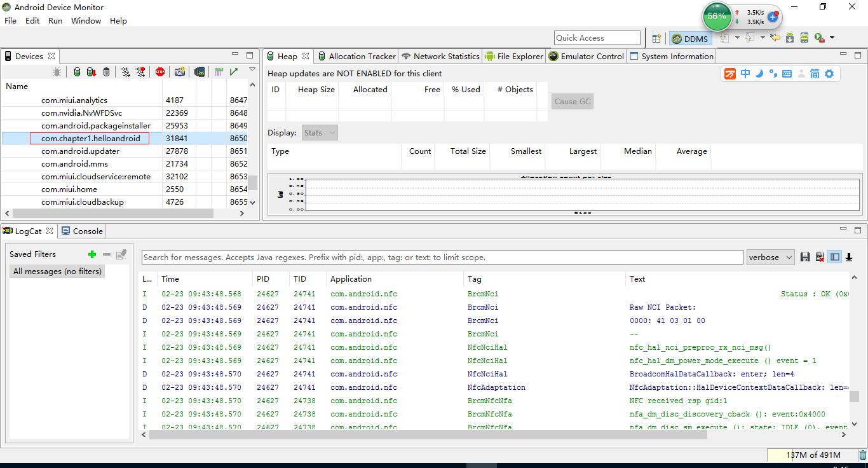Open the External Tools dropdown arrow

(x=832, y=38)
